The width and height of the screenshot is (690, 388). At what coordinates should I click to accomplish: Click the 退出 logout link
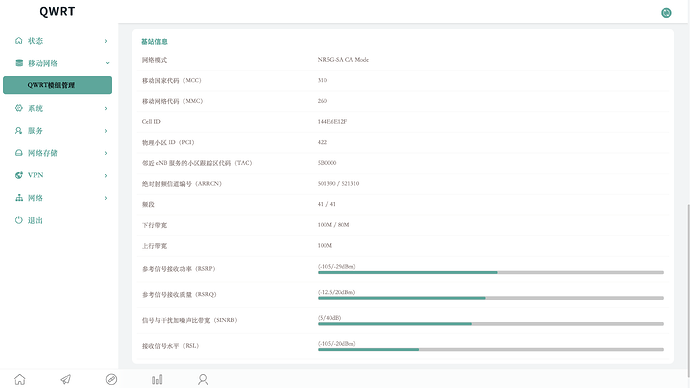(35, 220)
